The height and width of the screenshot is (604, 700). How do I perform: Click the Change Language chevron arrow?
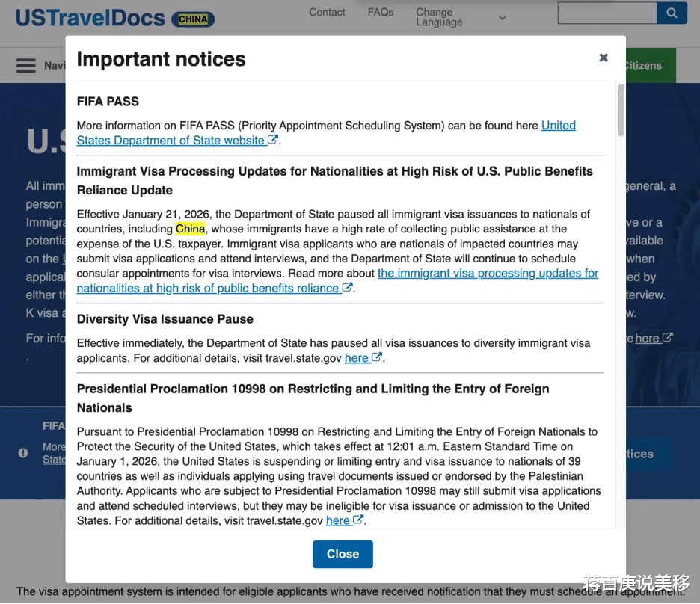(503, 18)
